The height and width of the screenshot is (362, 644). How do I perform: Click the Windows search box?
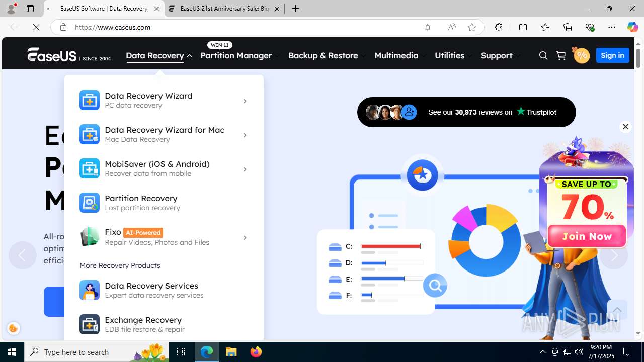[x=97, y=352]
